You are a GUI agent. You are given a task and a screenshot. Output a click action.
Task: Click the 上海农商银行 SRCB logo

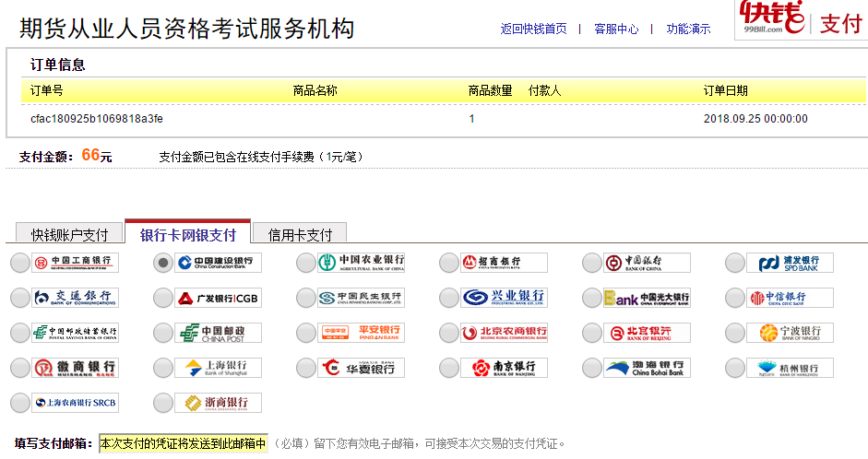pyautogui.click(x=76, y=403)
